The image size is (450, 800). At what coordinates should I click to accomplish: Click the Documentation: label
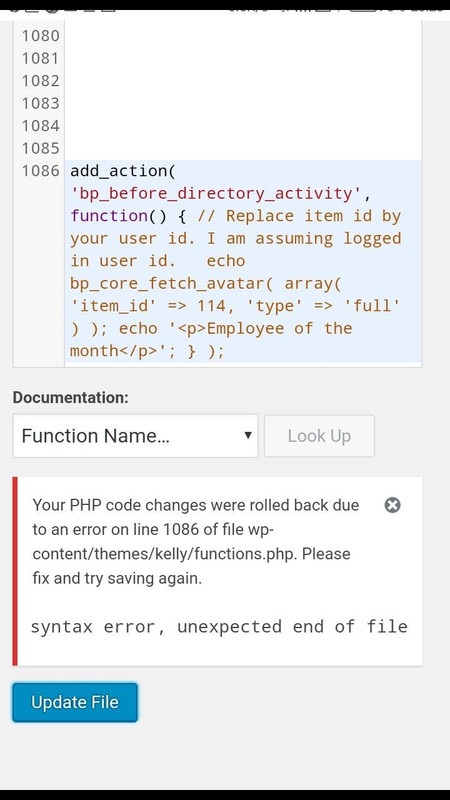pos(71,398)
